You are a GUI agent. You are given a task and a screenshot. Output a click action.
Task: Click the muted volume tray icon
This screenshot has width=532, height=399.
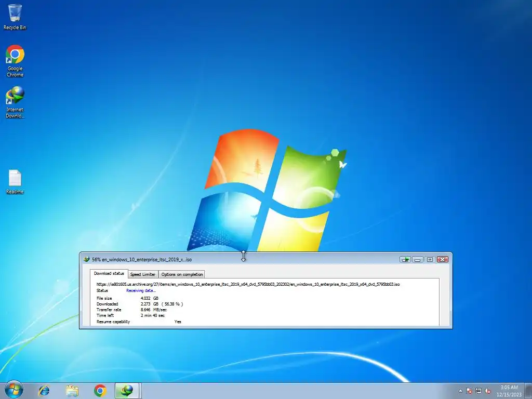tap(488, 391)
